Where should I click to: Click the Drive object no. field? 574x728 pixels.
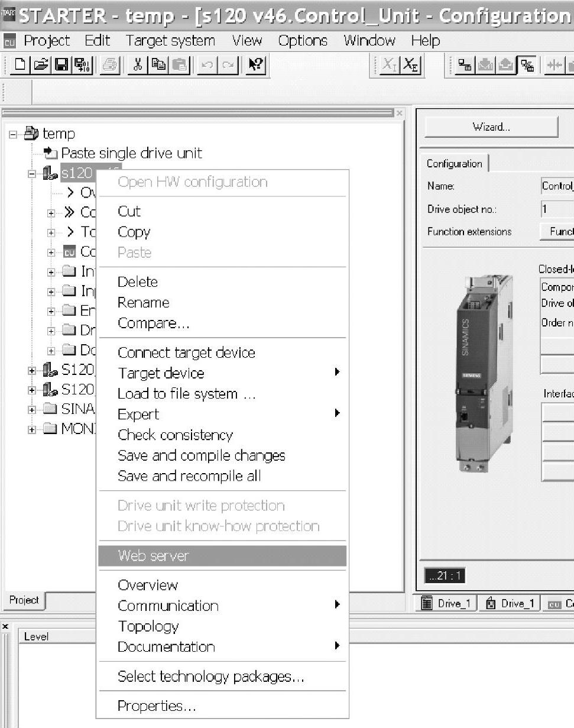557,209
